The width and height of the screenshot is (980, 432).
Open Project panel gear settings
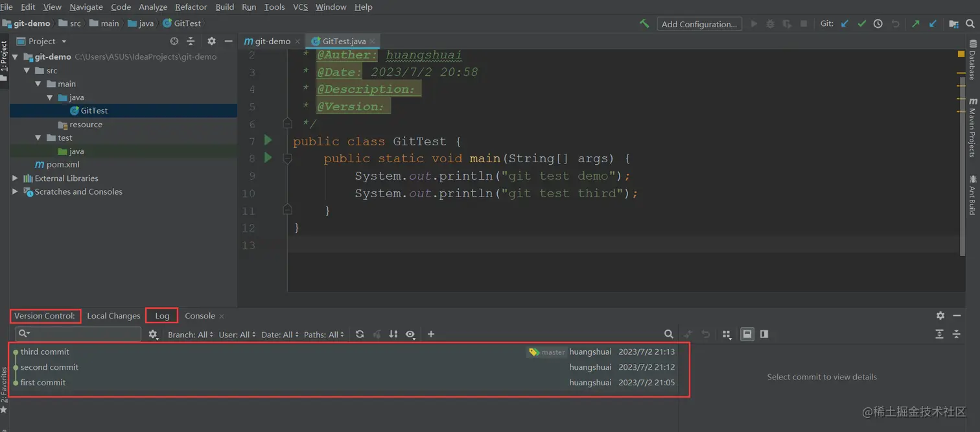pyautogui.click(x=211, y=41)
